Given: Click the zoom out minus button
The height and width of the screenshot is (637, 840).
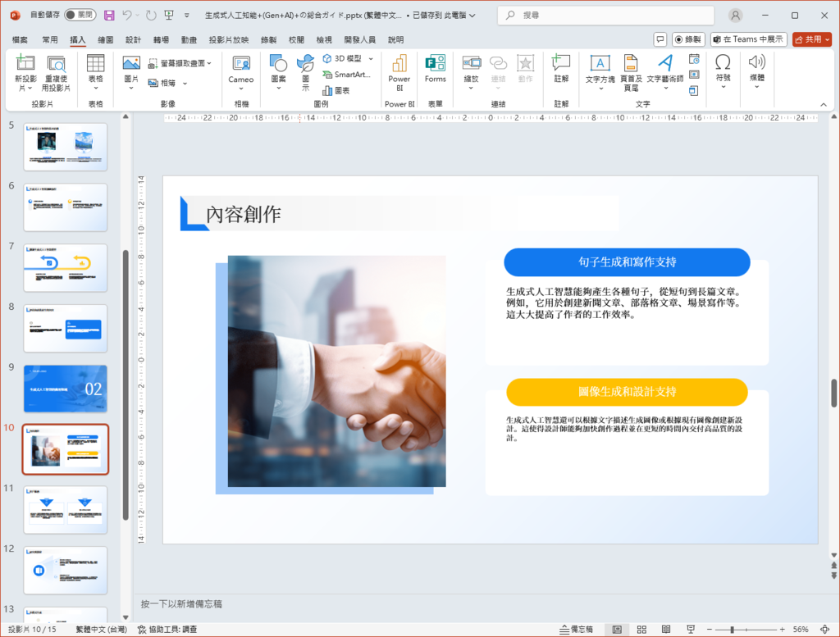Looking at the screenshot, I should pyautogui.click(x=710, y=630).
